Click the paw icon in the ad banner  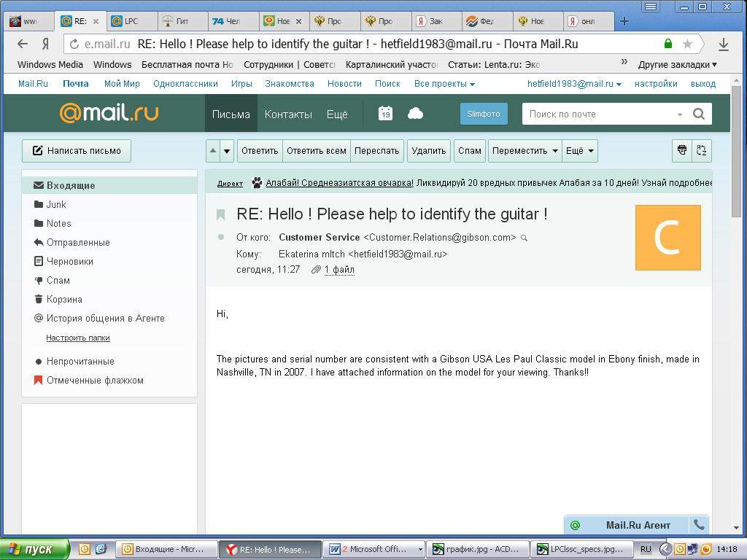[257, 183]
